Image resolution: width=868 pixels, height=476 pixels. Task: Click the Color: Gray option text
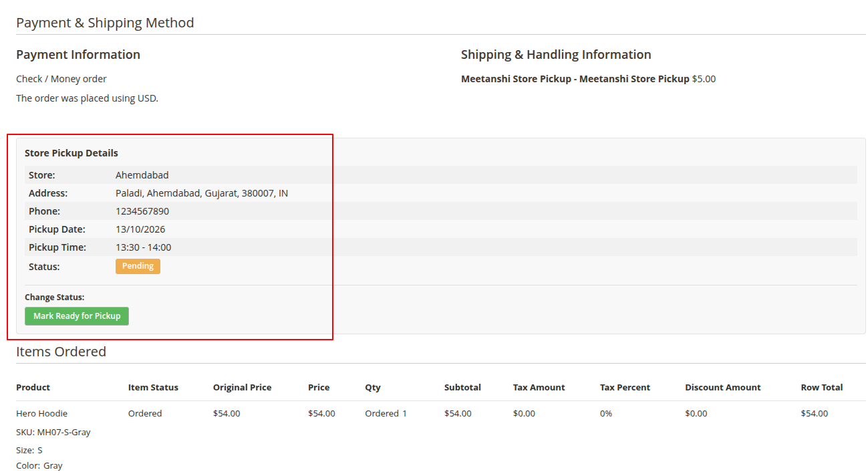pyautogui.click(x=39, y=466)
